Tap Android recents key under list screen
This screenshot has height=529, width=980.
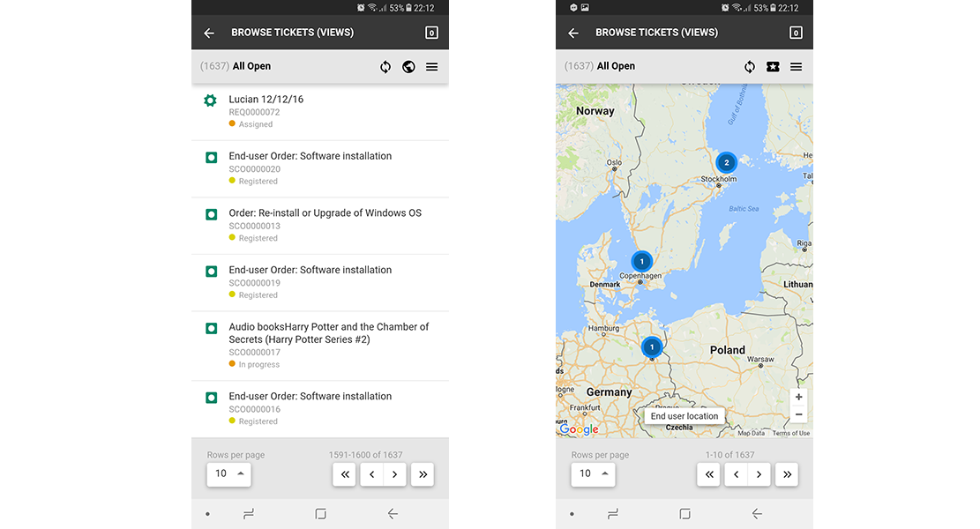click(249, 514)
